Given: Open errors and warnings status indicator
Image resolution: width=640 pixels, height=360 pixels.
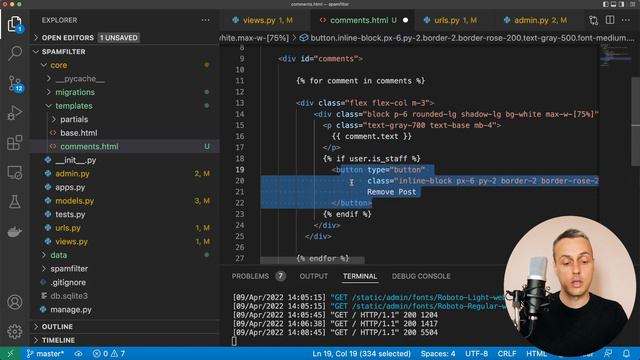Looking at the screenshot, I should point(109,353).
